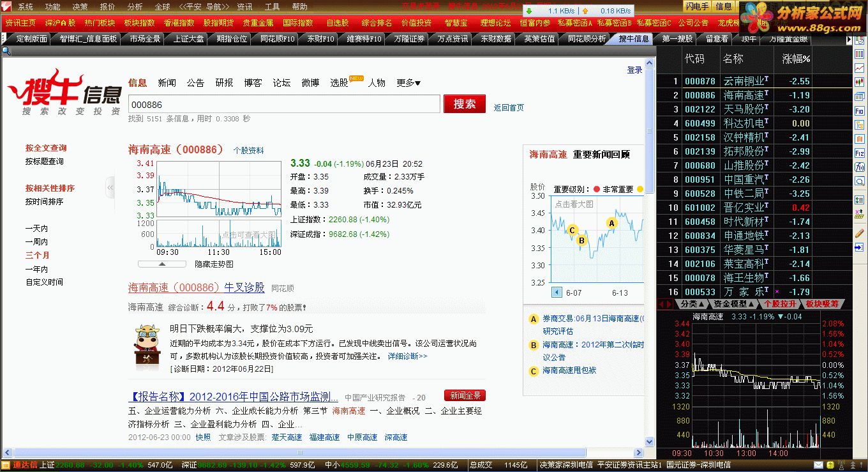Show the candlestick chart sidebar icon
Screen dimensions: 868x472
(x=859, y=81)
